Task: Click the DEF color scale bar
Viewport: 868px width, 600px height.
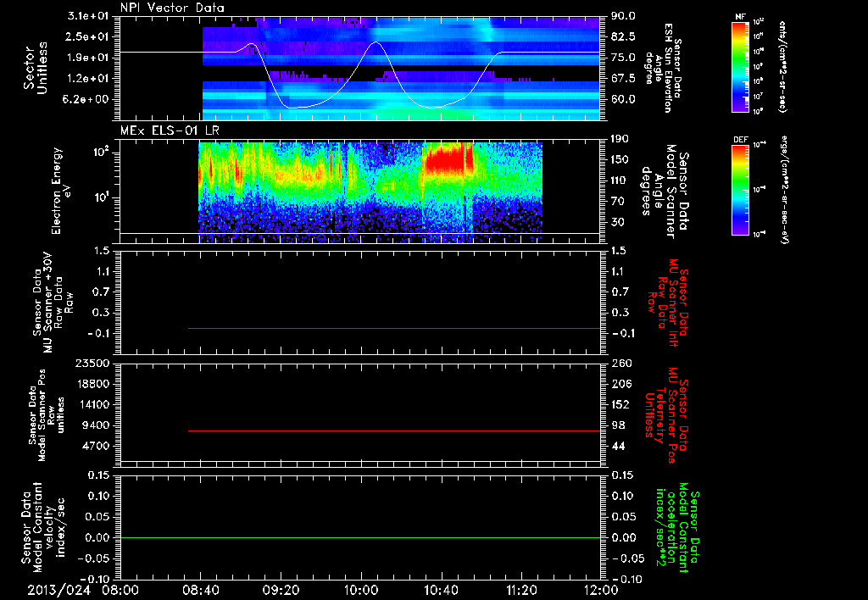Action: tap(741, 190)
